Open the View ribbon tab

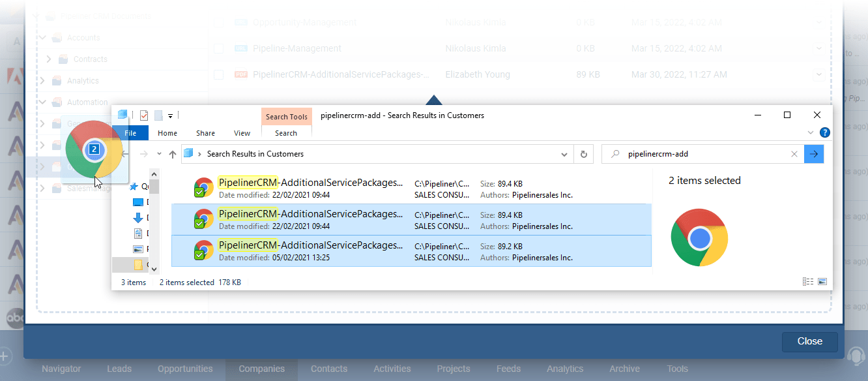(242, 132)
